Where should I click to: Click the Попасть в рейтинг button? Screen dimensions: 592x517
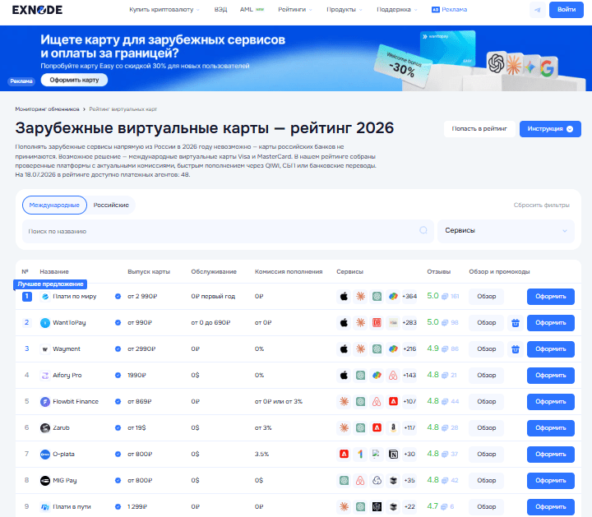[x=479, y=129]
